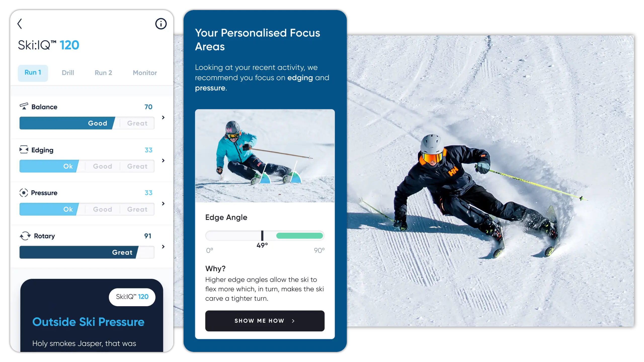The height and width of the screenshot is (362, 644).
Task: Click the Ski:IQ 120 score badge
Action: tap(132, 297)
